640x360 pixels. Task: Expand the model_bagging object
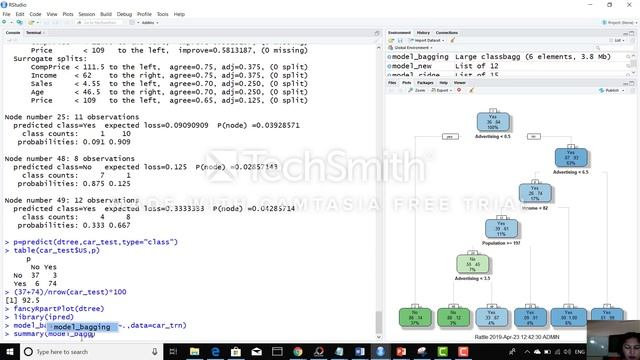coord(389,57)
